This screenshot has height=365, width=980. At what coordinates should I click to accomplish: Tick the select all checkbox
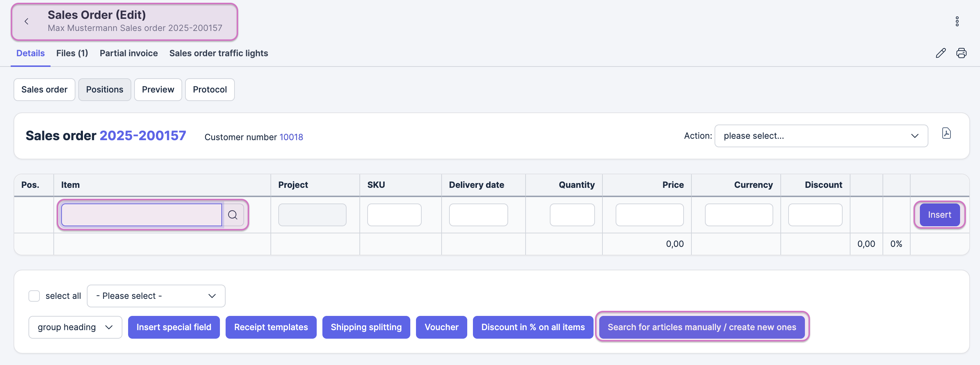click(34, 296)
